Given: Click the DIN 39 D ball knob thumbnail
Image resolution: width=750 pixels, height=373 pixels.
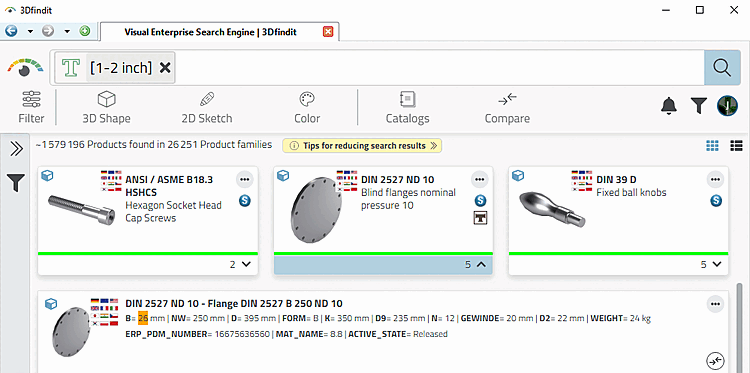Looking at the screenshot, I should click(551, 209).
